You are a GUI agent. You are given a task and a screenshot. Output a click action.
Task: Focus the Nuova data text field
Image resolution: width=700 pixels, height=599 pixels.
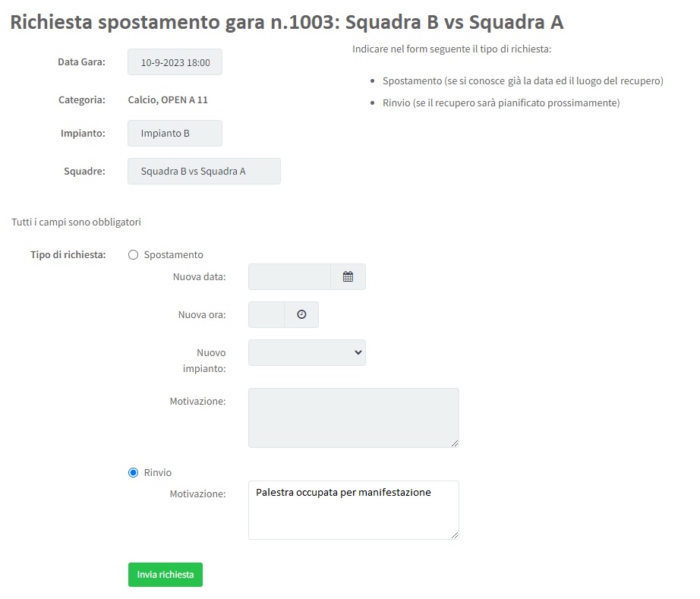pyautogui.click(x=289, y=277)
